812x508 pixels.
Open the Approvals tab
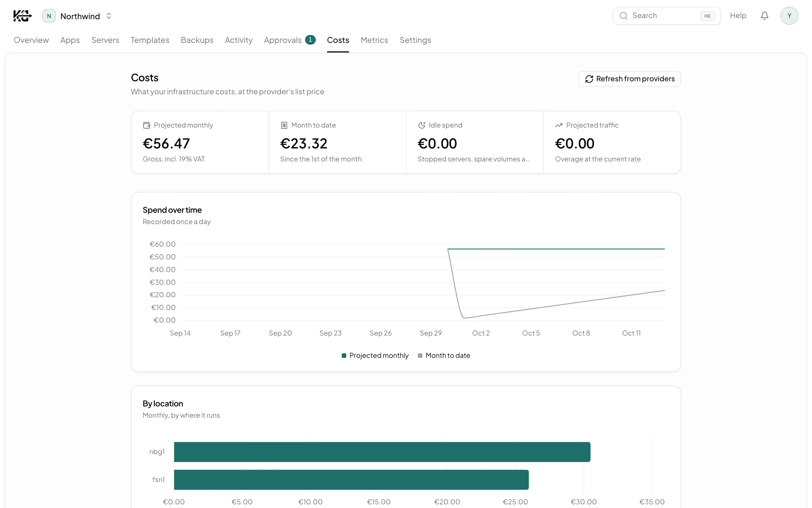(290, 40)
